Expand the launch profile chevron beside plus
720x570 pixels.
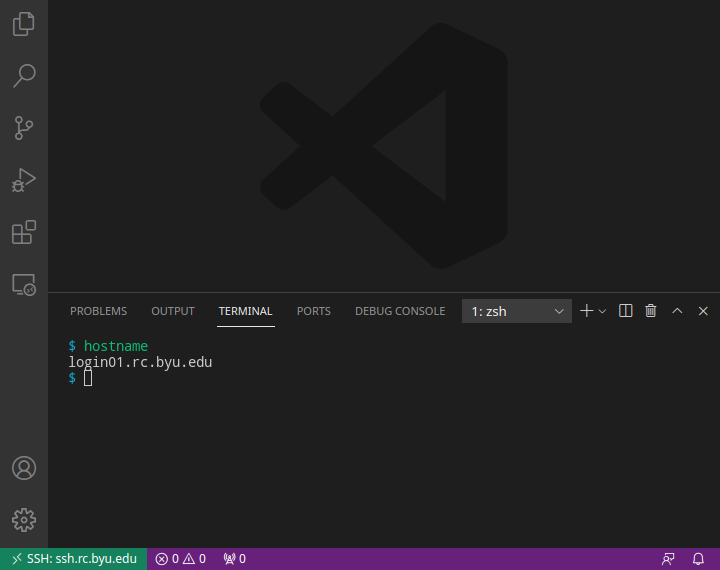[602, 311]
